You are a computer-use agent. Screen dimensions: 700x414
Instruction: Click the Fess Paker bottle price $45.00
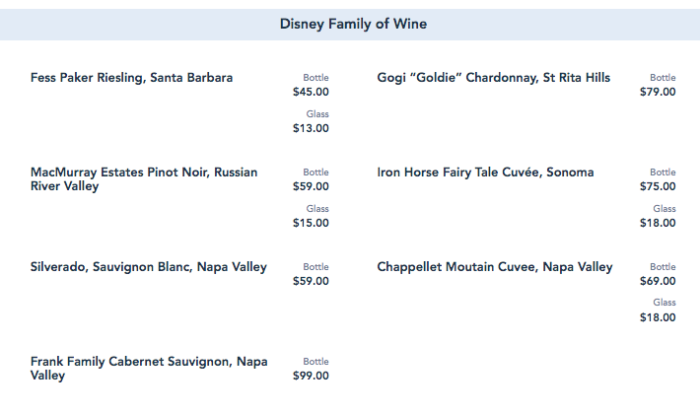click(x=310, y=92)
